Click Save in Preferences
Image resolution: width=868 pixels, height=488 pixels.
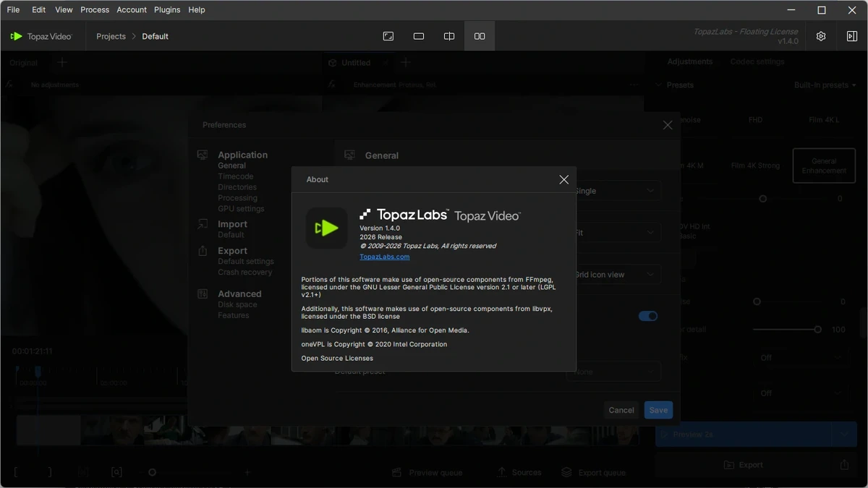pyautogui.click(x=658, y=410)
